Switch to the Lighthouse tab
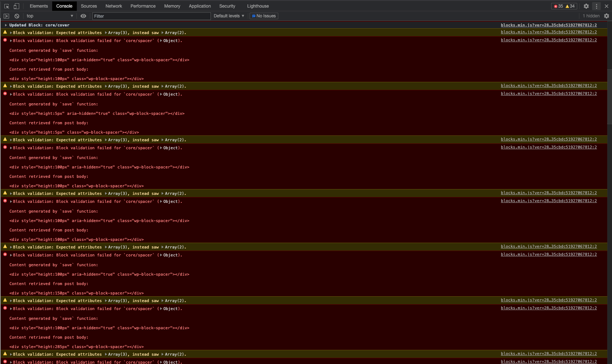The height and width of the screenshot is (364, 612). tap(258, 6)
